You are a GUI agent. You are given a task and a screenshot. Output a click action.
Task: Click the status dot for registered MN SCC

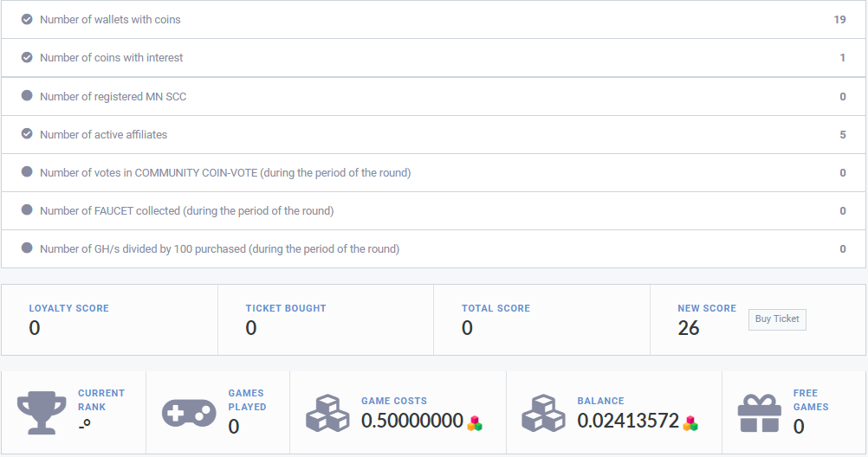[x=27, y=96]
